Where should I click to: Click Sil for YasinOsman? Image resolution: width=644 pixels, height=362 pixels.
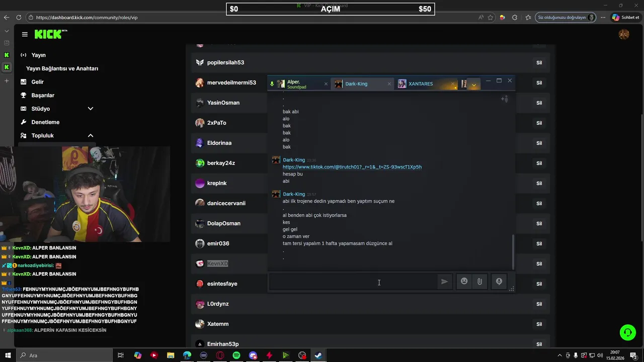point(539,103)
